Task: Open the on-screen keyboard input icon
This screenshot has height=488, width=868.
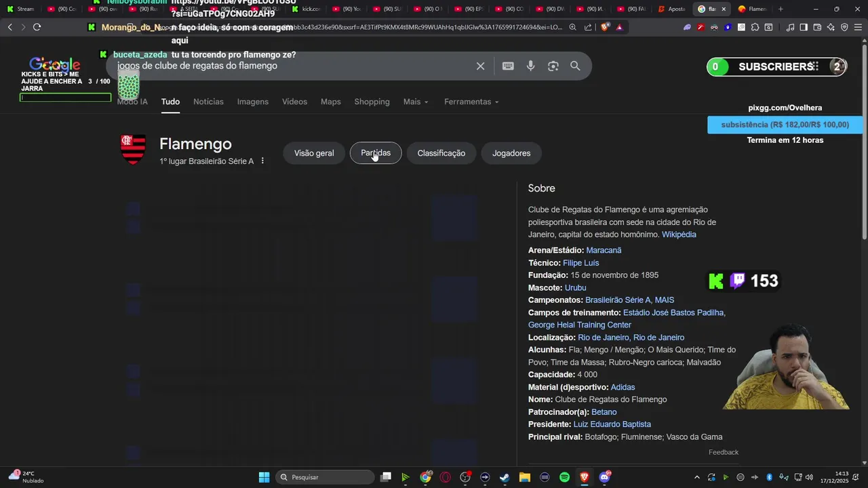Action: pyautogui.click(x=508, y=66)
